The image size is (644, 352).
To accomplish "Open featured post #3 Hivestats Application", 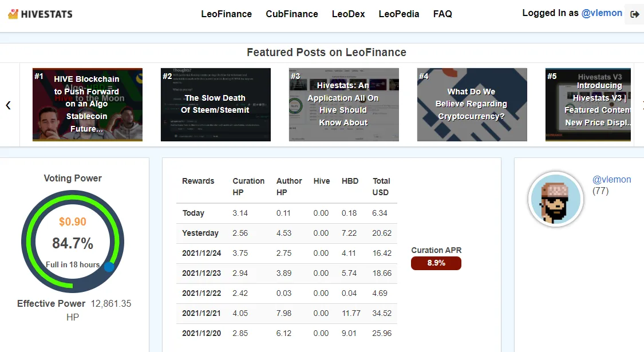I will [x=344, y=105].
